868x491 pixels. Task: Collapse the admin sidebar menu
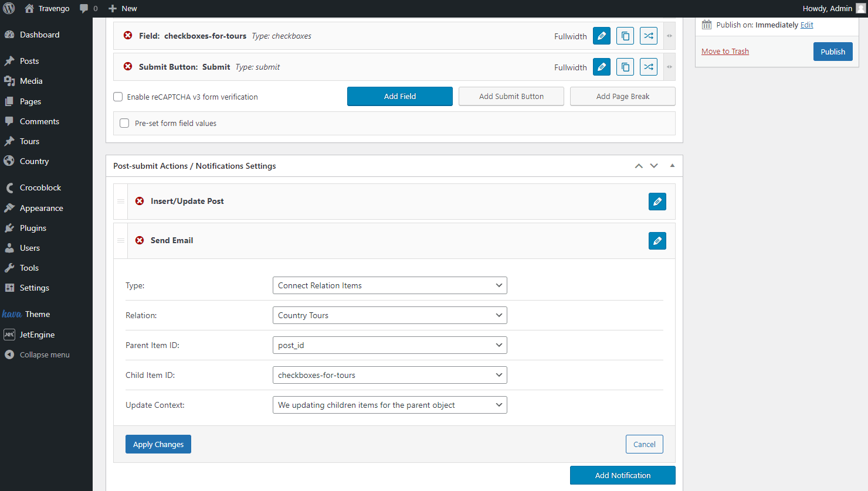pos(46,354)
